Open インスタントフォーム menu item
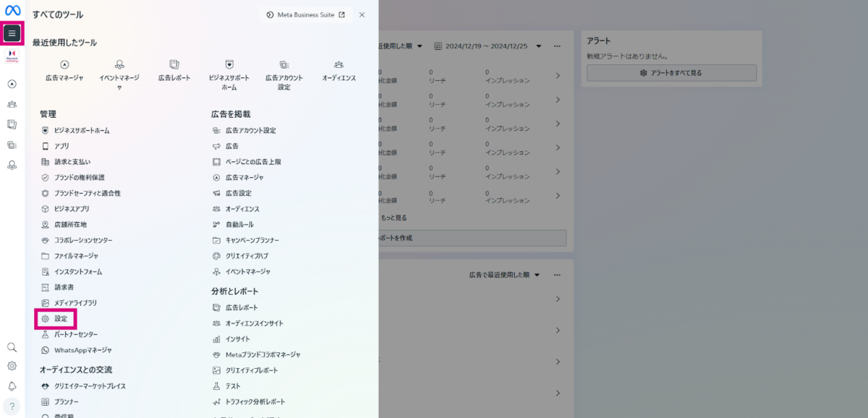Screen dimensions: 868x418 tap(72, 272)
